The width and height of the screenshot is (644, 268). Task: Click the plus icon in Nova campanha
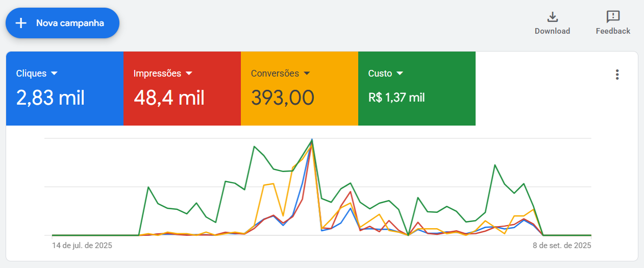(21, 23)
